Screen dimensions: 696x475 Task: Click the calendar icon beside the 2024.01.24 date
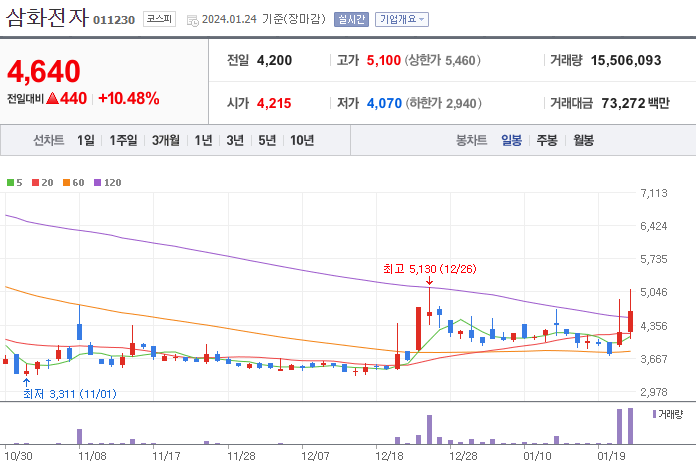click(193, 20)
